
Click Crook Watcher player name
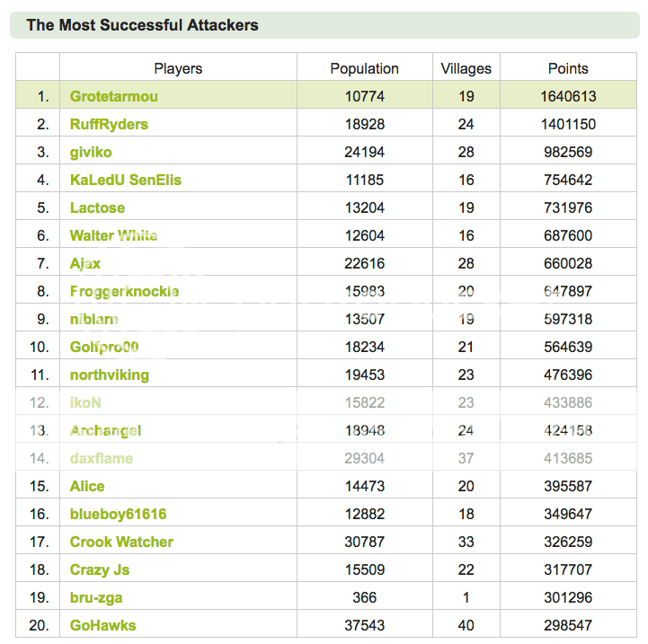coord(121,542)
